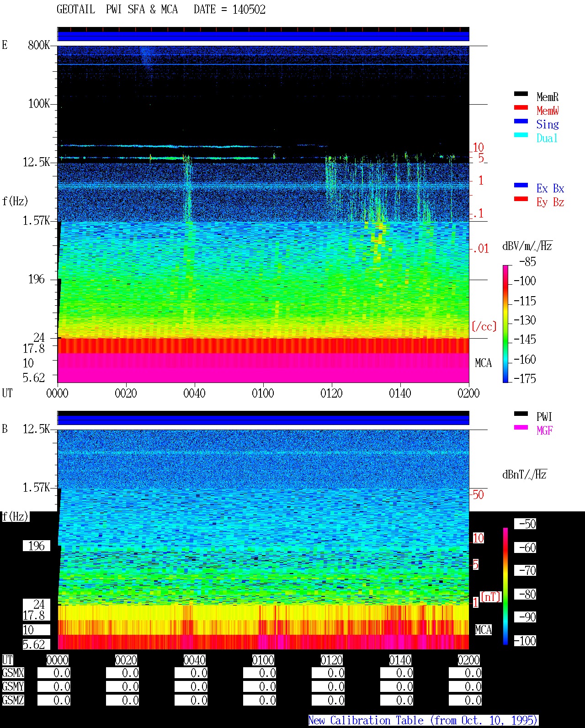Click the red MemW legend swatch
This screenshot has width=585, height=728.
tap(521, 108)
